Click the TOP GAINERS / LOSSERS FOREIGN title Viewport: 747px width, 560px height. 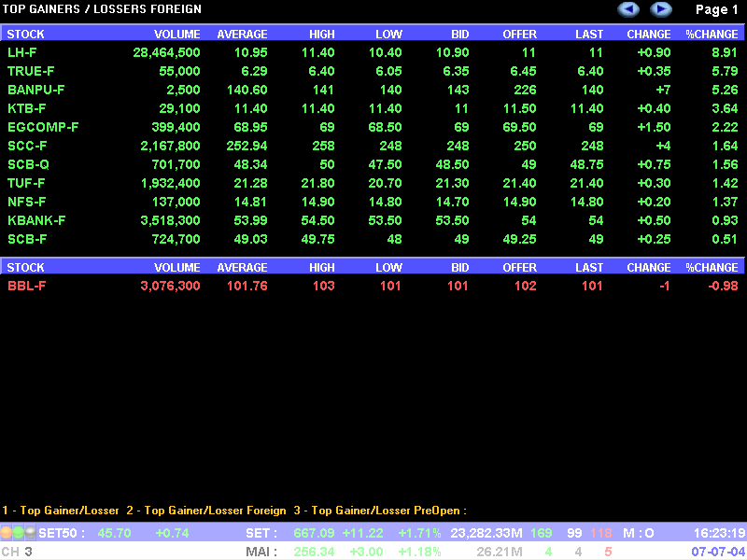point(102,9)
